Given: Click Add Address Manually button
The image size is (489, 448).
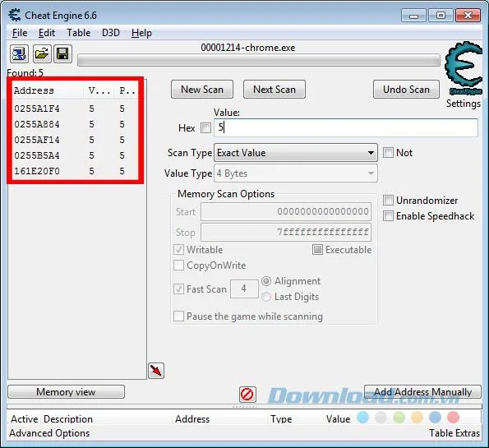Looking at the screenshot, I should [422, 392].
